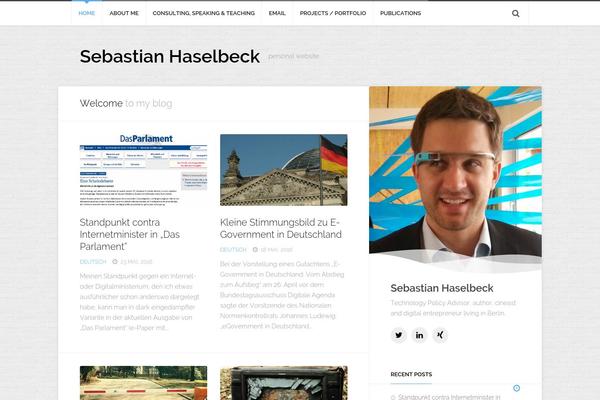Image resolution: width=600 pixels, height=400 pixels.
Task: Click the clock icon beside Recent Posts list
Action: click(x=516, y=388)
